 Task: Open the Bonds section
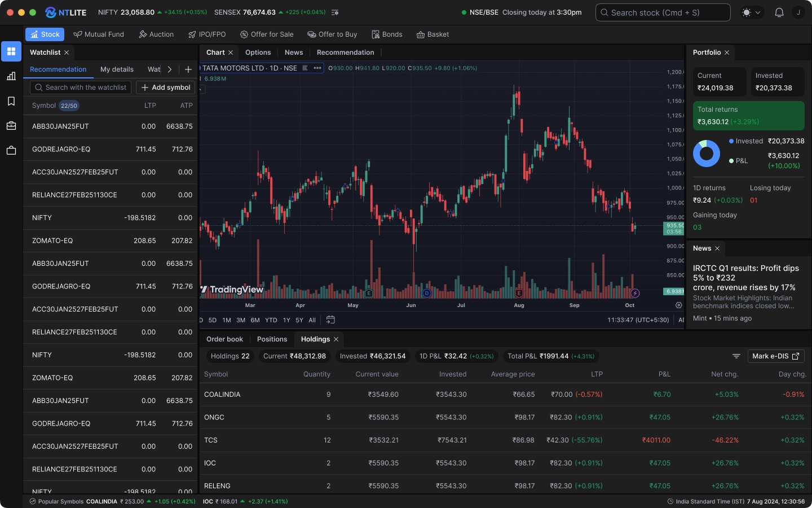click(x=387, y=34)
